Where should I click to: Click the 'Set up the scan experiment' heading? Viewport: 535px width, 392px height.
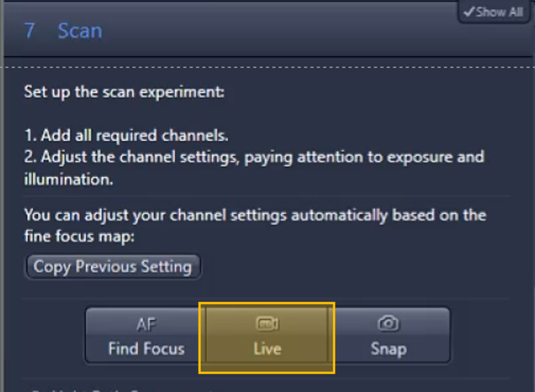point(124,92)
